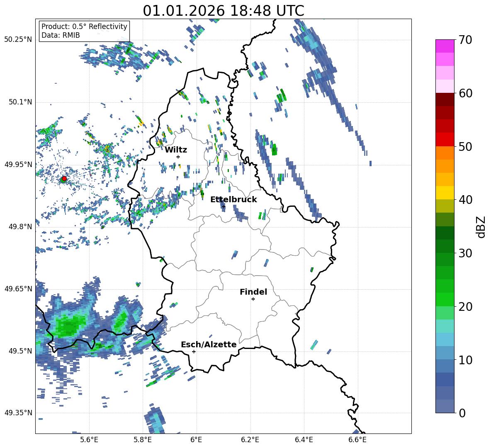This screenshot has width=491, height=448.
Task: Pick the yellow swatch above 40
Action: 445,193
